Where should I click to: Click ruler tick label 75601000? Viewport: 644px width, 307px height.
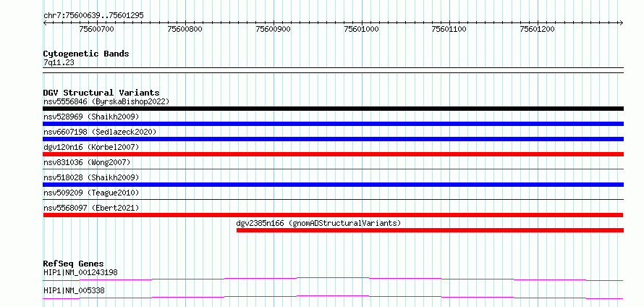pyautogui.click(x=361, y=29)
